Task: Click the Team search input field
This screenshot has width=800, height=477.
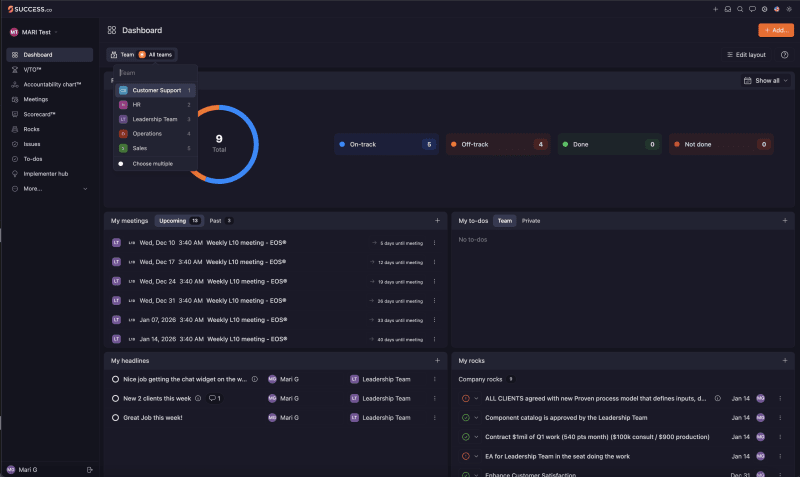Action: coord(155,73)
